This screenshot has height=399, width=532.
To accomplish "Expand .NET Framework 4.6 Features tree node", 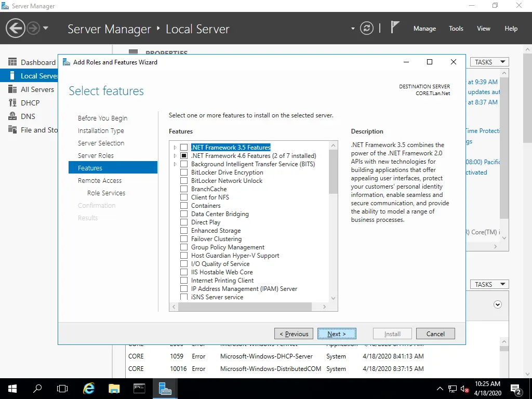I will click(175, 156).
